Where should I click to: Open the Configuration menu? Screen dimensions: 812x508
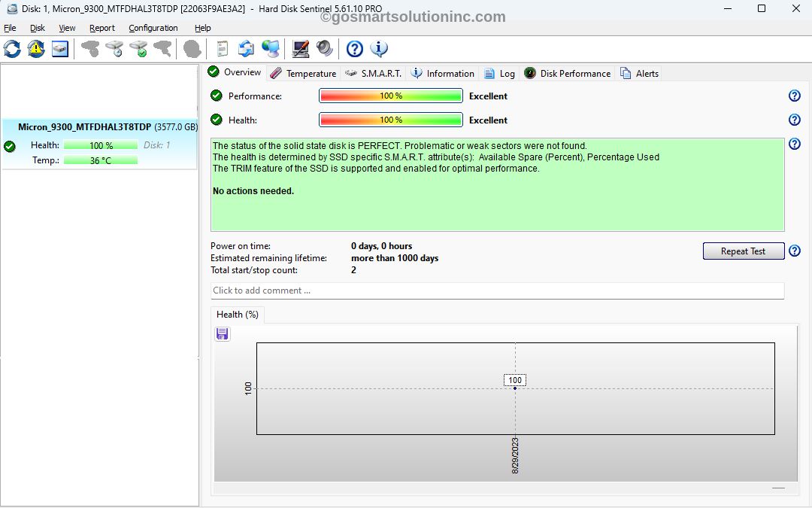pyautogui.click(x=153, y=28)
